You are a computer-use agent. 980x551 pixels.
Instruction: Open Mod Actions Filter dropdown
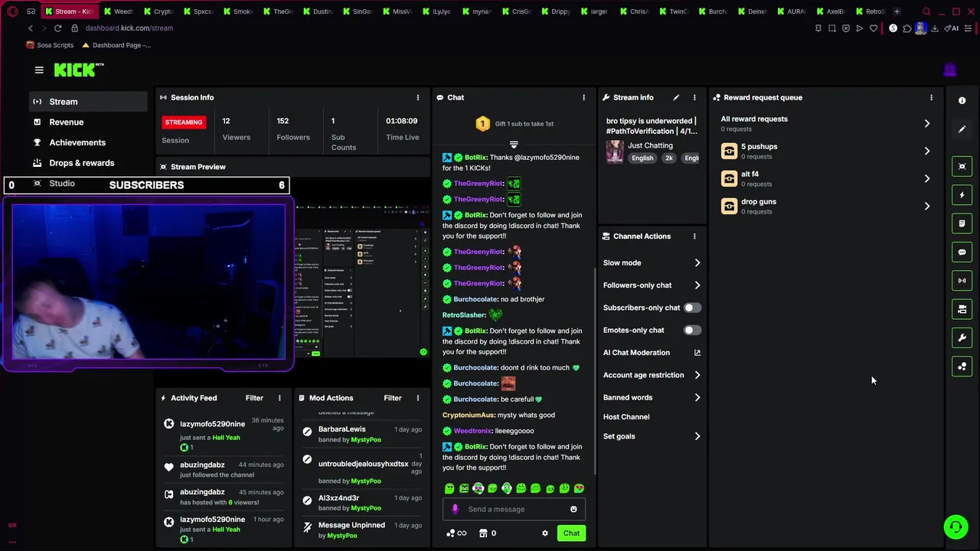(393, 398)
